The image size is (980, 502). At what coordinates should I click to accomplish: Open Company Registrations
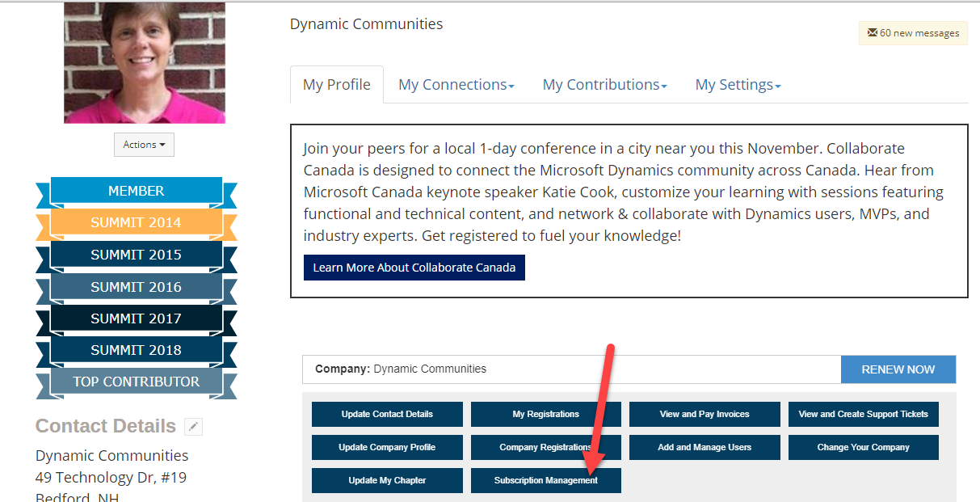tap(546, 447)
